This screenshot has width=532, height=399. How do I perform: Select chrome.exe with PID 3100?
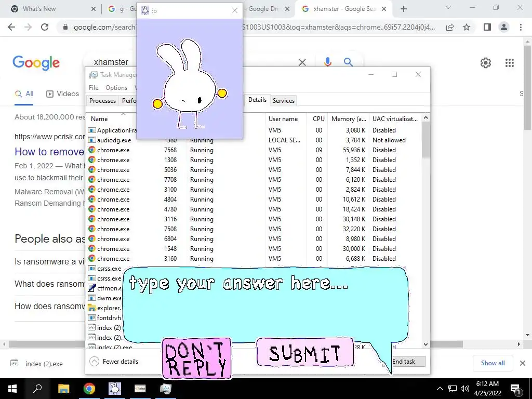[x=254, y=189]
